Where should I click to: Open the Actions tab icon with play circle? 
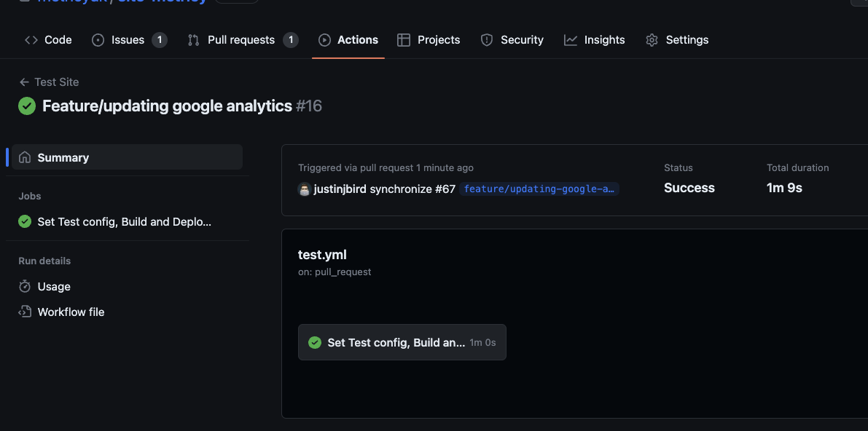pos(324,40)
